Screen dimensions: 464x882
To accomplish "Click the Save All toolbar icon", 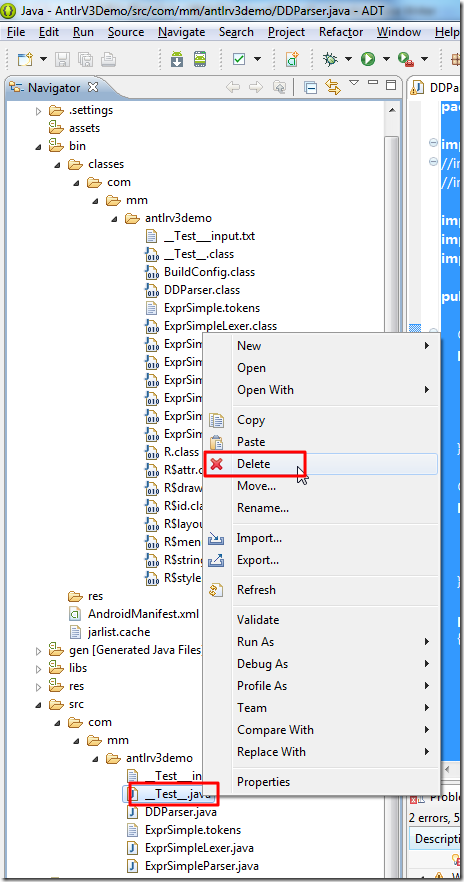I will [x=85, y=58].
